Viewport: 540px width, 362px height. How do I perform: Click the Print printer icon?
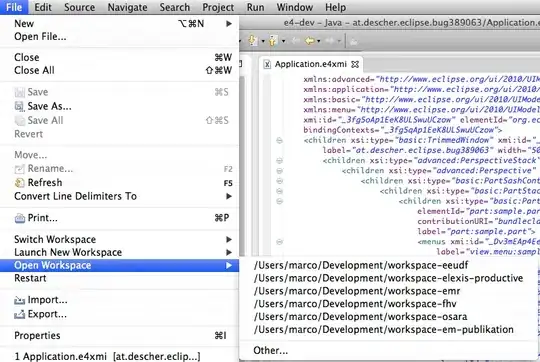point(20,218)
